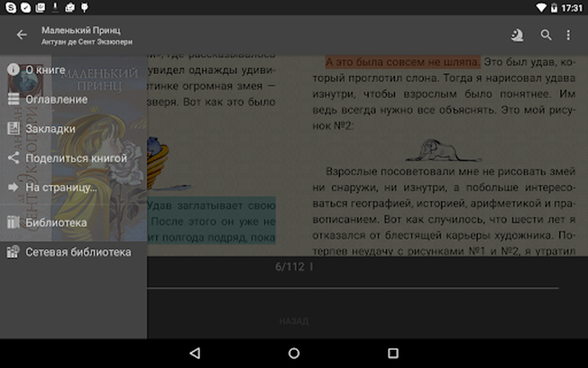This screenshot has height=368, width=588.
Task: Tap the НАЗАД button
Action: [x=294, y=321]
